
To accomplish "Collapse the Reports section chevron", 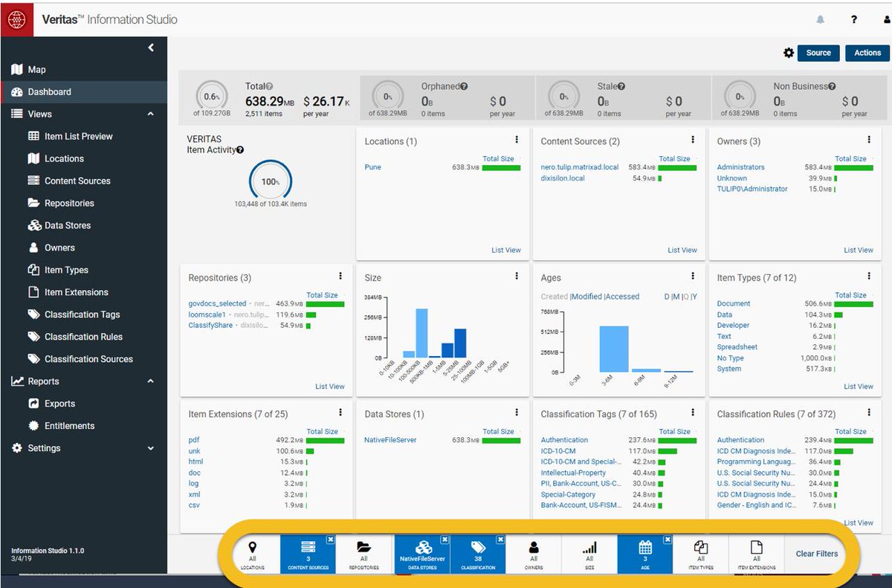I will 151,381.
